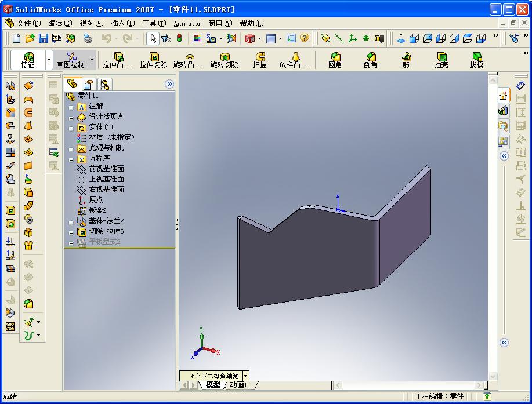532x404 pixels.
Task: Apply 倒角 chamfer tool
Action: point(370,60)
